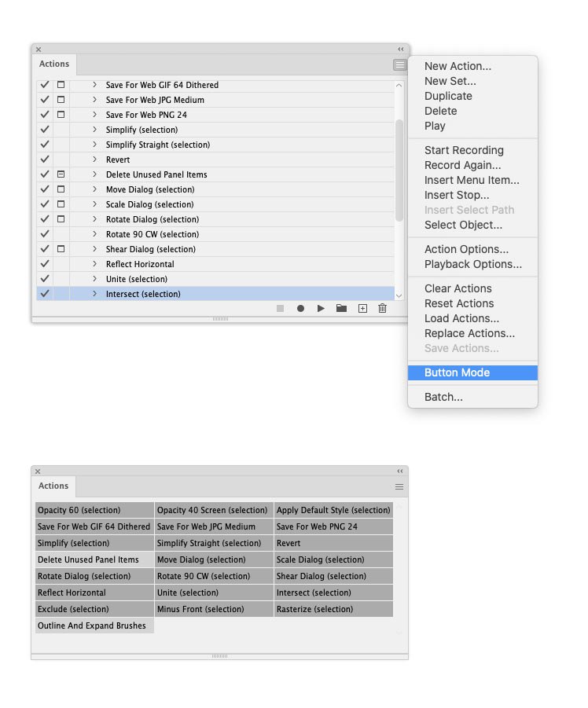
Task: Close the bottom Actions panel with X
Action: (38, 471)
